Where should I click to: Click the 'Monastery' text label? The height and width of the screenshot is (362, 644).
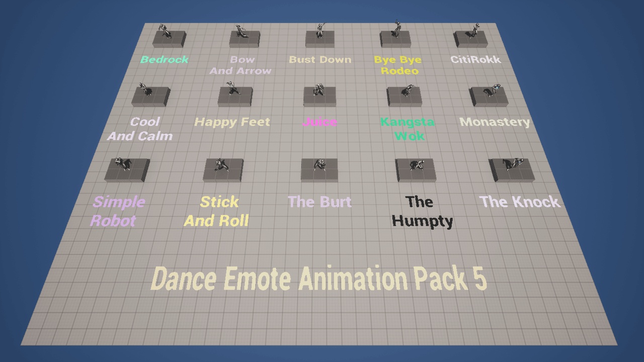coord(495,122)
